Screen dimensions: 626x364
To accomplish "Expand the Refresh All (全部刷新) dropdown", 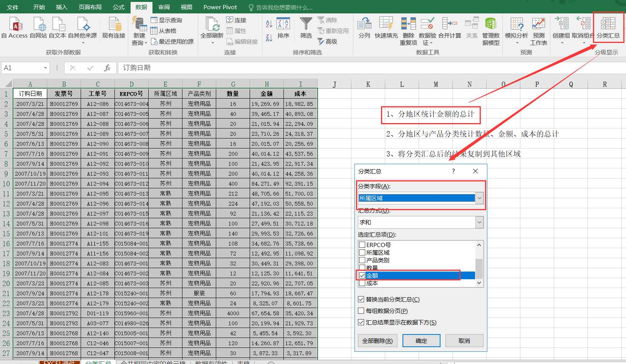I will point(212,43).
